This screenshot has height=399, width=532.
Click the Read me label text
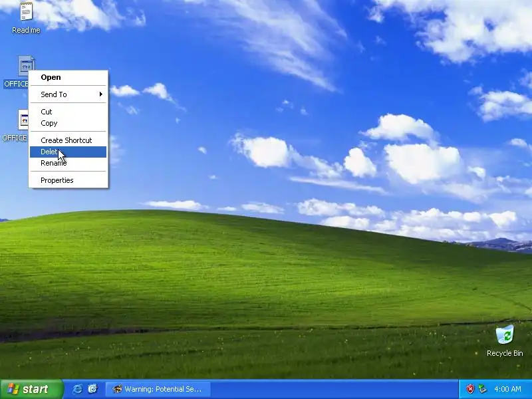click(x=26, y=30)
